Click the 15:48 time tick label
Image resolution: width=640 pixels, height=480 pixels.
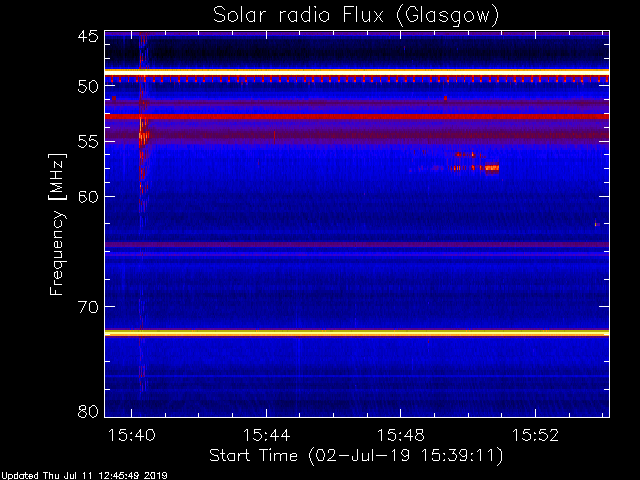click(400, 435)
